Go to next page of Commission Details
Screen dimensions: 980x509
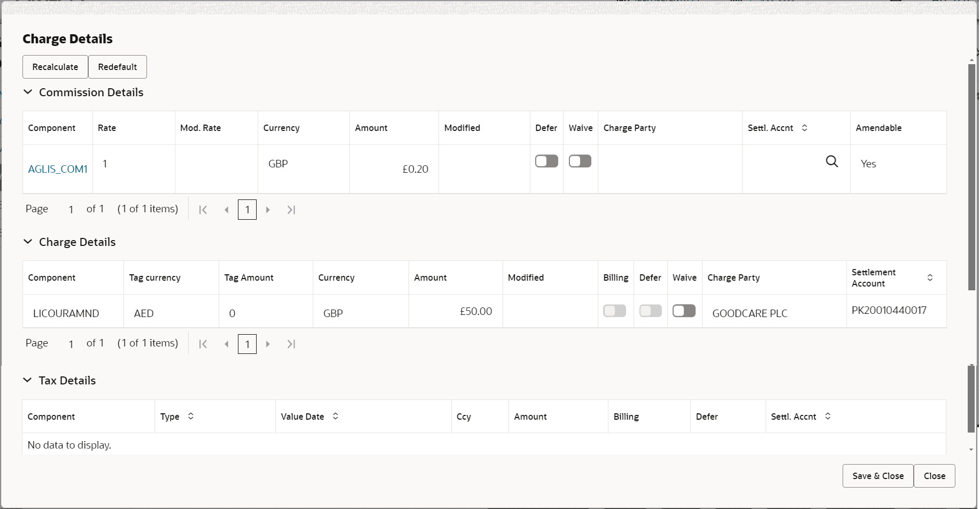coord(268,210)
